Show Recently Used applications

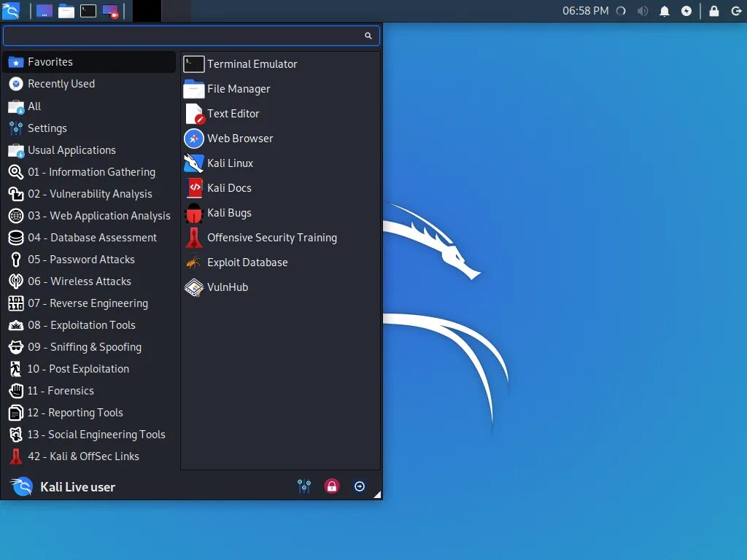pos(89,84)
